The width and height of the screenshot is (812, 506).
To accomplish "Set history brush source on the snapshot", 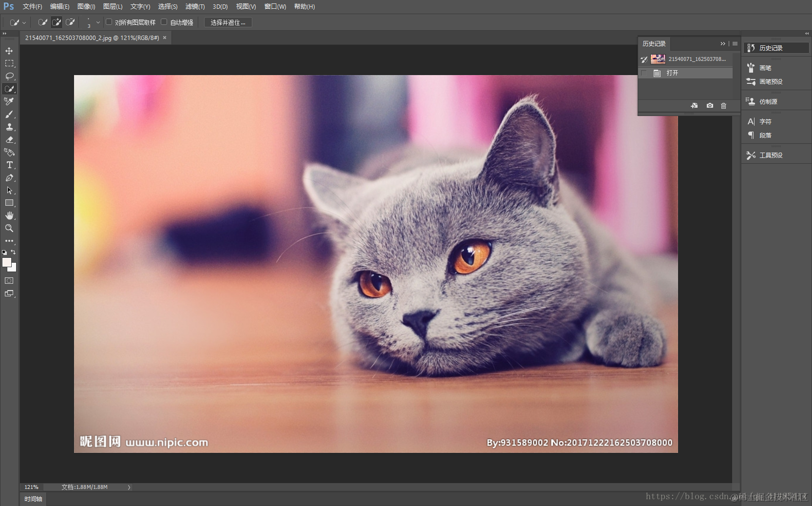I will [644, 59].
